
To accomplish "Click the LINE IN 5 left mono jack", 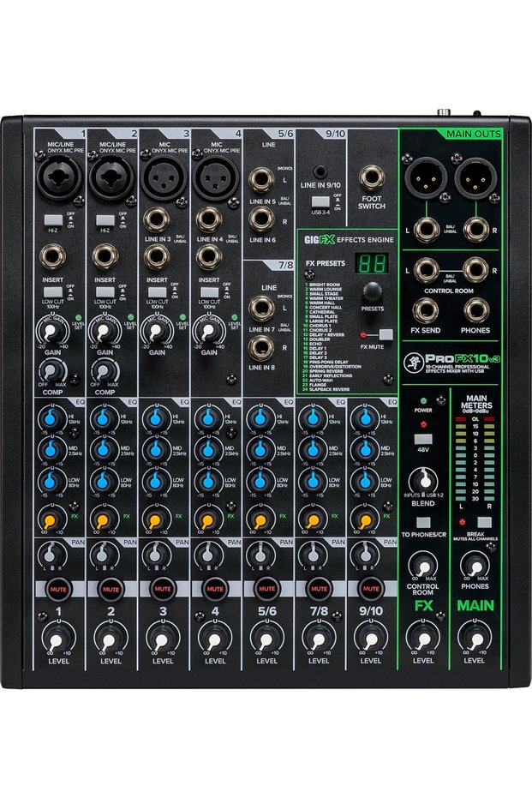I will click(x=261, y=180).
